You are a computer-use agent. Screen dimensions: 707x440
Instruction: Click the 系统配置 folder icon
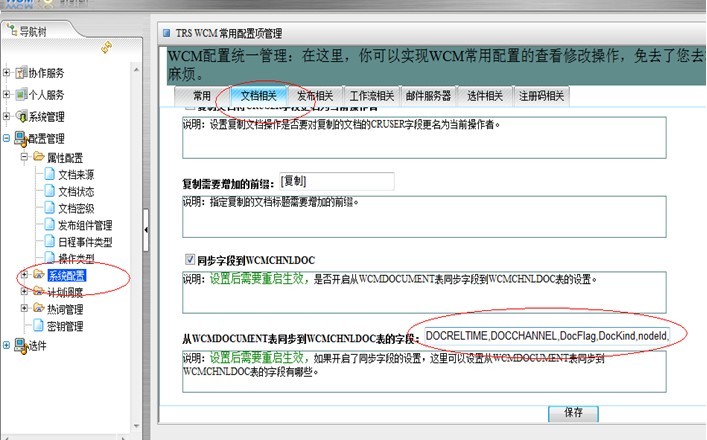click(39, 275)
